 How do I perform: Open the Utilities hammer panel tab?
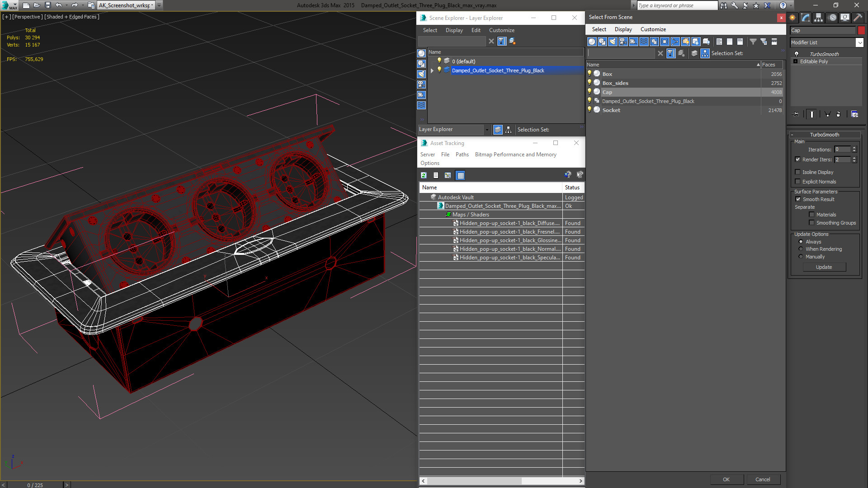pyautogui.click(x=858, y=18)
